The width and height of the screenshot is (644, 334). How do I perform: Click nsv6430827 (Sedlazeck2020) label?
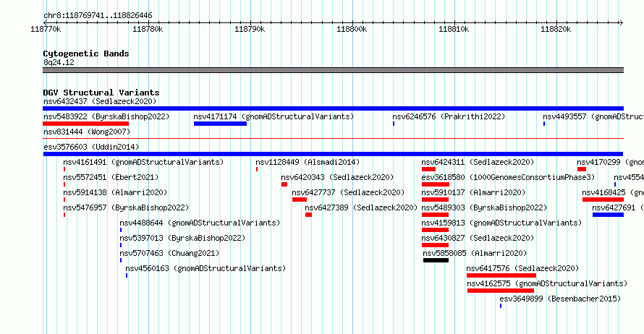(478, 238)
